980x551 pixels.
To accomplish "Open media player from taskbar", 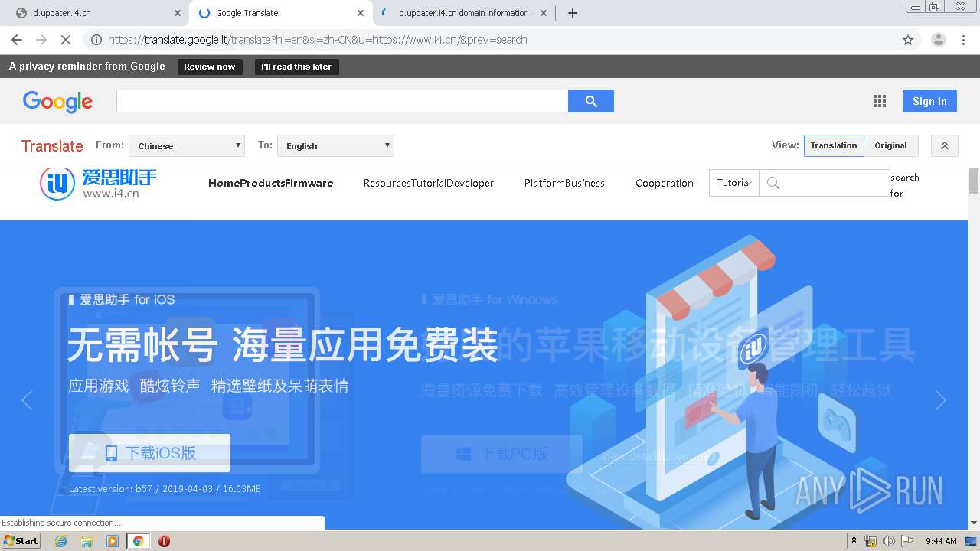I will point(113,541).
